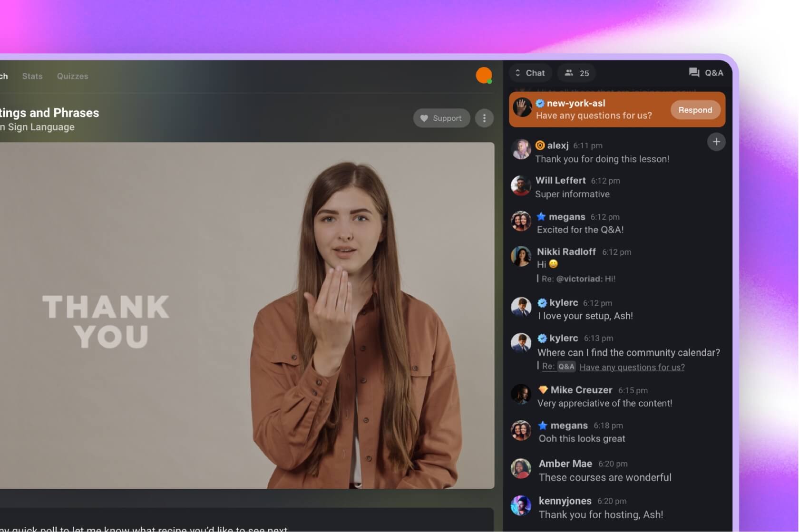This screenshot has width=799, height=532.
Task: Click the star badge on megans' 6:18 message
Action: [x=543, y=426]
